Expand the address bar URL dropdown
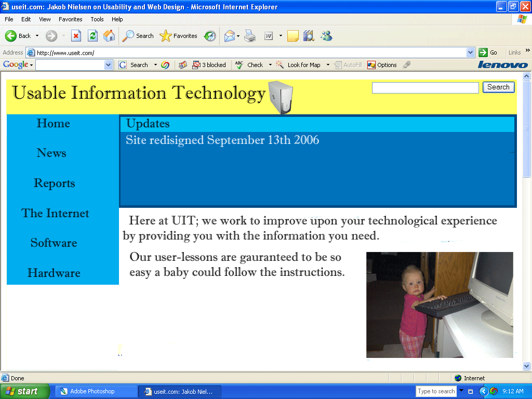Image resolution: width=532 pixels, height=399 pixels. point(470,52)
